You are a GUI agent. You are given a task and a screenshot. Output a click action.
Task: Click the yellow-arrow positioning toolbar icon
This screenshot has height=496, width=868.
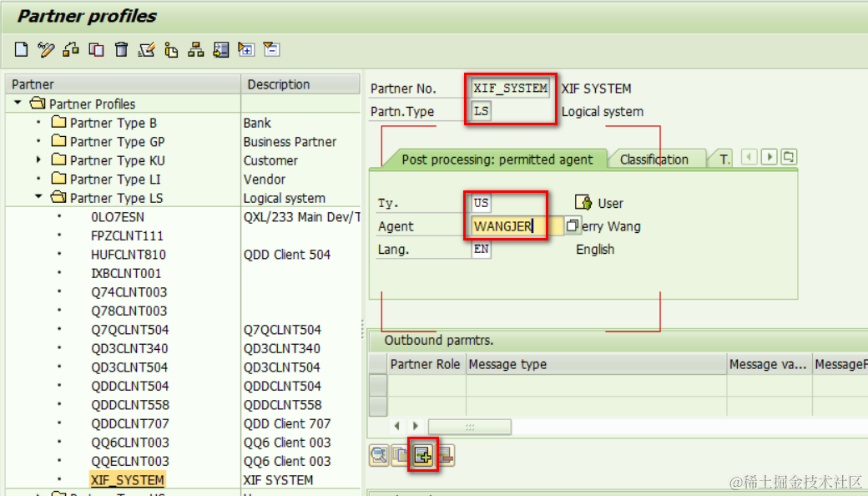click(221, 49)
